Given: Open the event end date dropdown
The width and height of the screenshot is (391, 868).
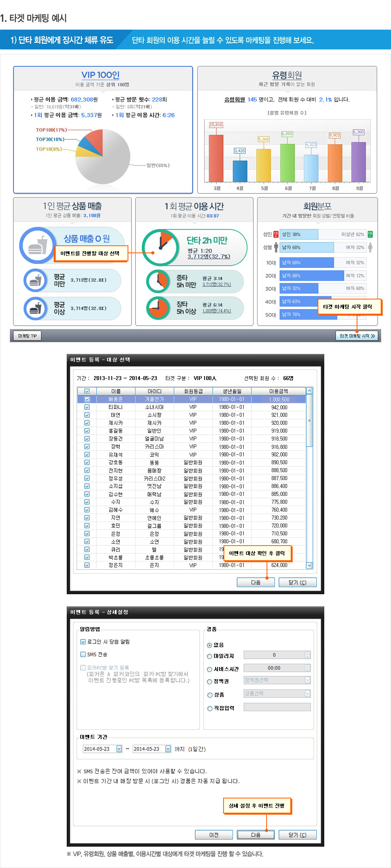Looking at the screenshot, I should [168, 749].
